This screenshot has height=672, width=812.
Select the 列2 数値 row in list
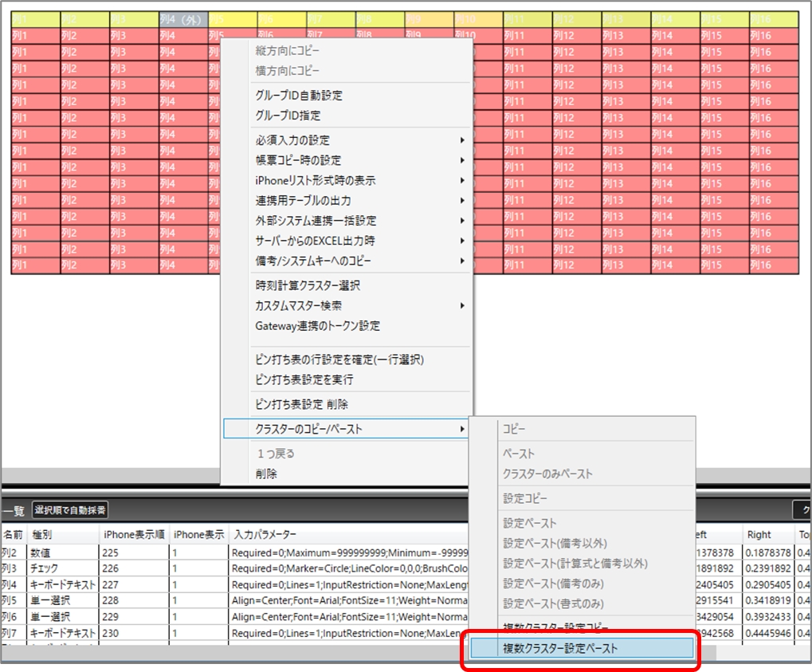(x=48, y=552)
